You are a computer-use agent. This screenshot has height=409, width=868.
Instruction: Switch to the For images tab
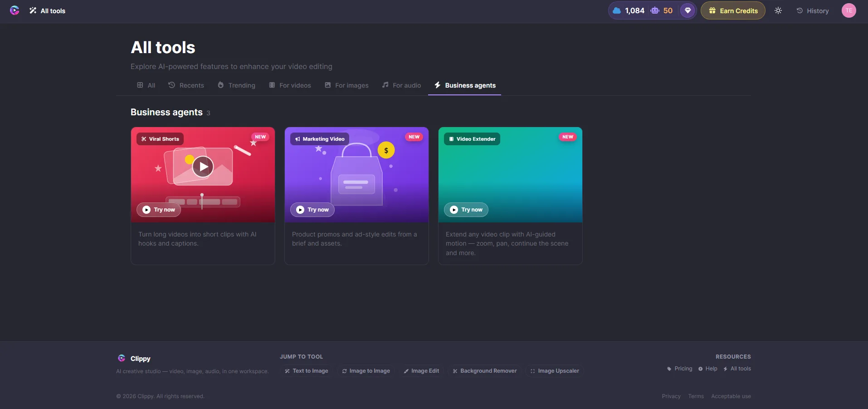click(x=346, y=85)
